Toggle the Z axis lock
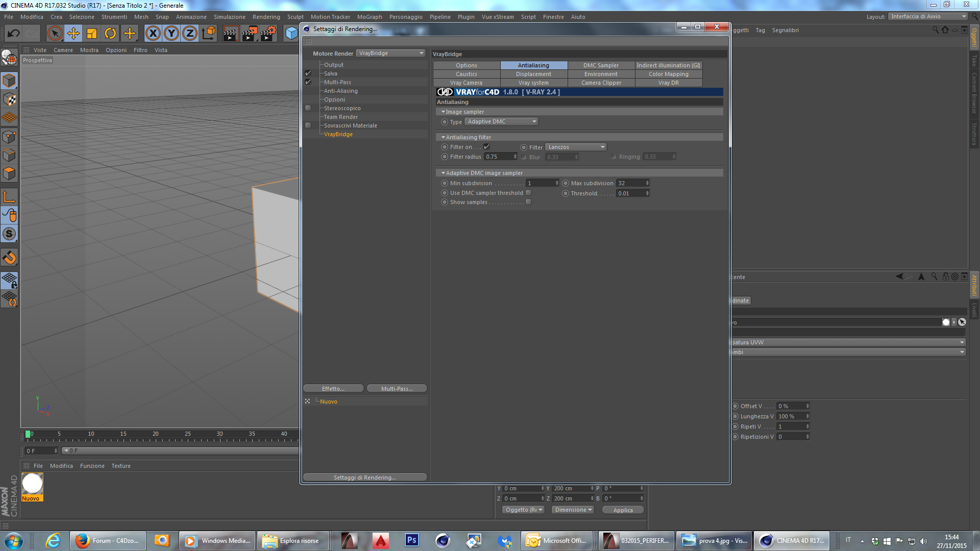 (190, 34)
